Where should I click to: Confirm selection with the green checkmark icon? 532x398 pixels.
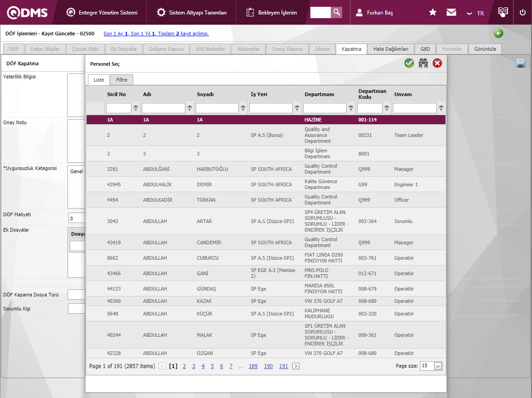[x=409, y=63]
